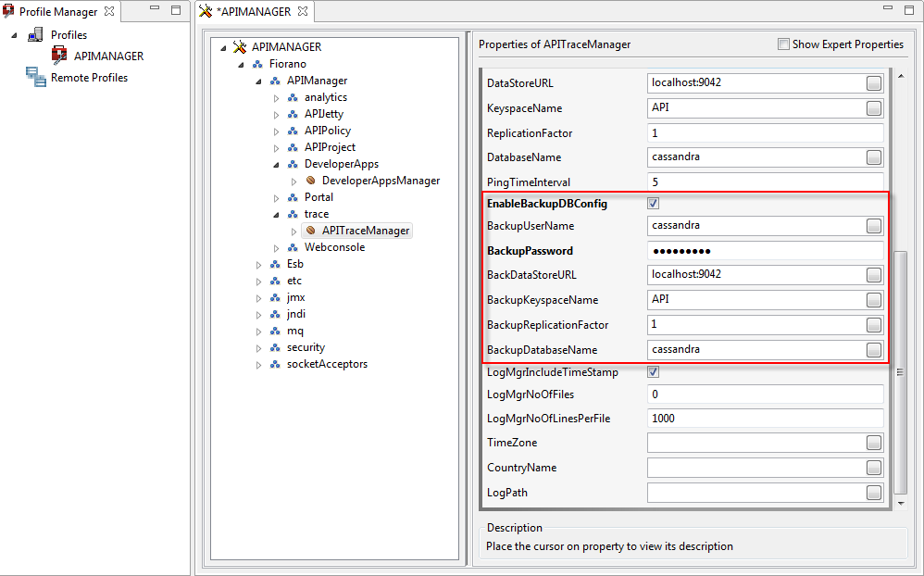Screen dimensions: 924x576
Task: Click the APITraceManager component icon
Action: (310, 231)
